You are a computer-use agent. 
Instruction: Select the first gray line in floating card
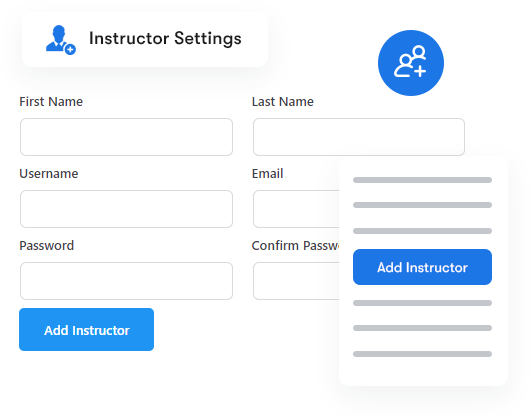tap(422, 180)
